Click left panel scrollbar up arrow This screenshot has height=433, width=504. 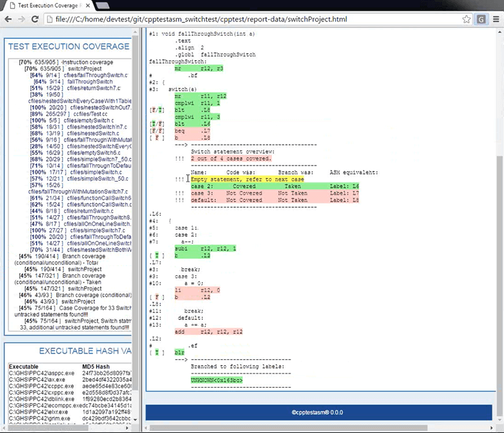click(135, 32)
